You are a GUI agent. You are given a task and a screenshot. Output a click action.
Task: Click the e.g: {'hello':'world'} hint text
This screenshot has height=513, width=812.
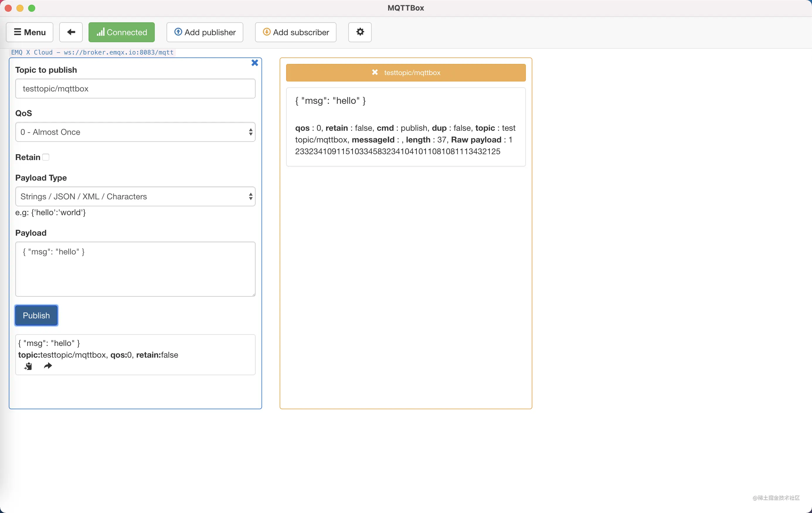click(x=51, y=213)
